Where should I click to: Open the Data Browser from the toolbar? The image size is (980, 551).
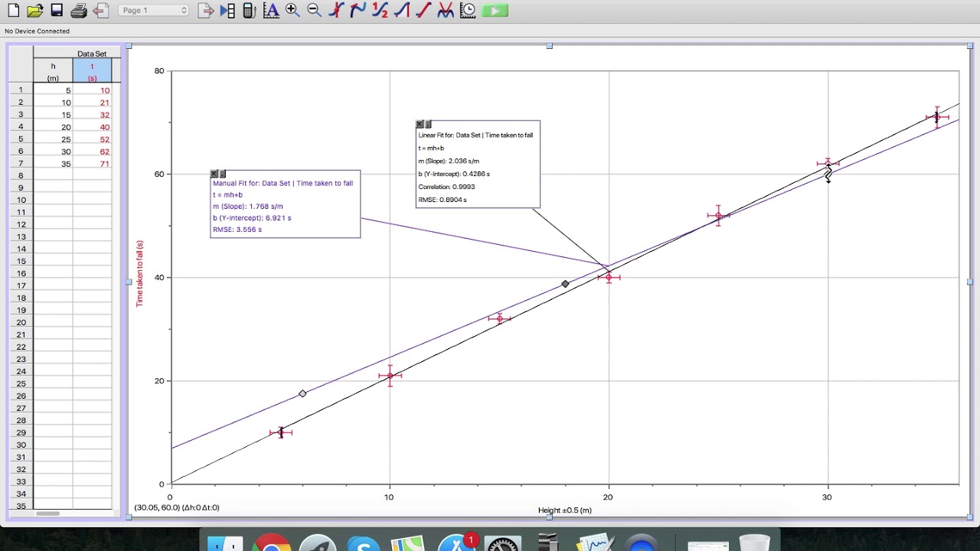(227, 11)
